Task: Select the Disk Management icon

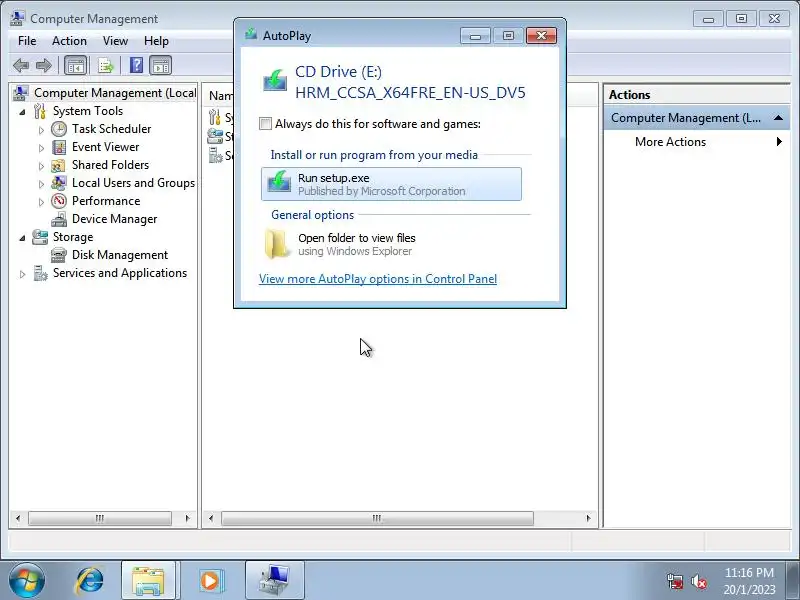Action: click(x=59, y=255)
